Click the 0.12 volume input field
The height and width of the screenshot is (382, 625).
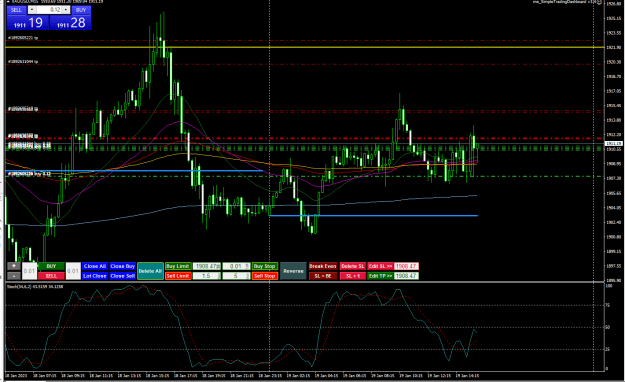click(x=49, y=10)
